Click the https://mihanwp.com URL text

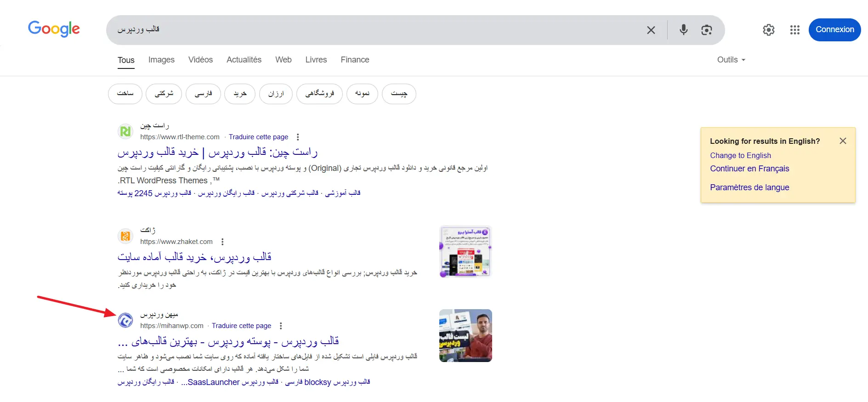point(172,326)
